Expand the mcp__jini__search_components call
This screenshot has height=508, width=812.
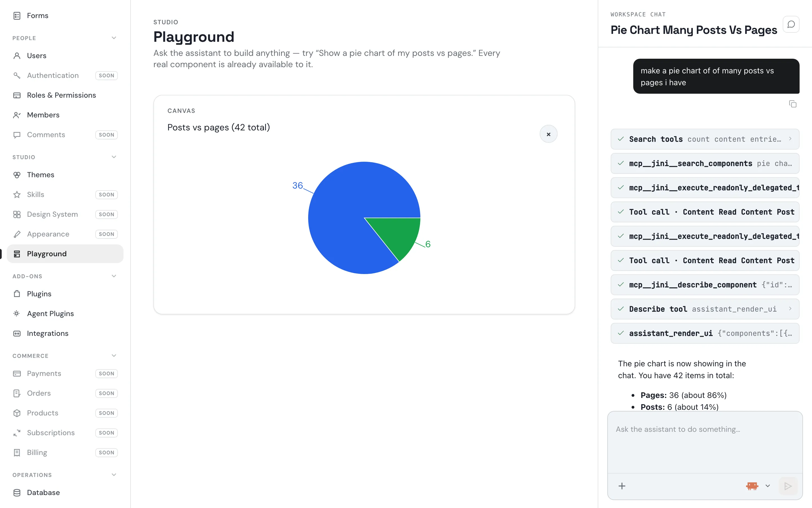pyautogui.click(x=705, y=164)
